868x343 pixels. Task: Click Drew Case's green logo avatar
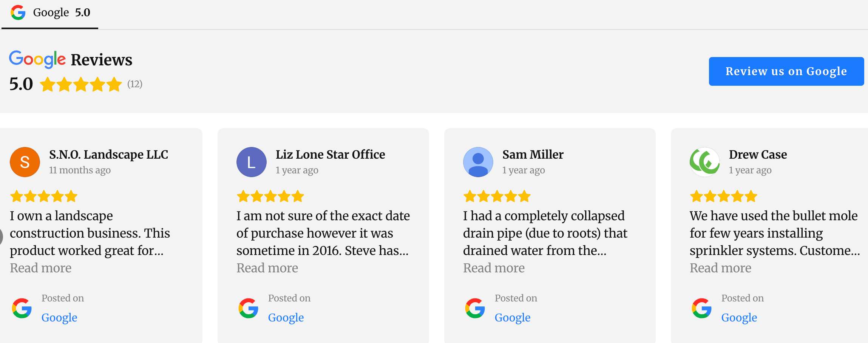(705, 162)
